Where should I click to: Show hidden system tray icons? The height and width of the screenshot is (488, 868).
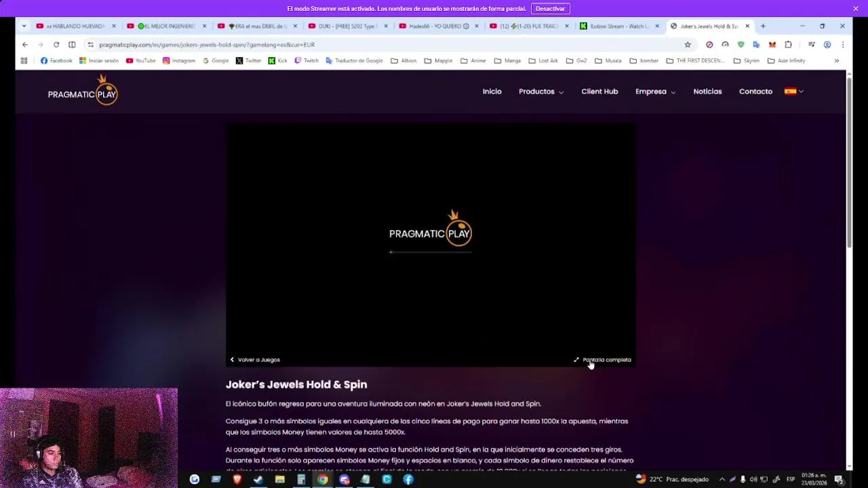[722, 479]
